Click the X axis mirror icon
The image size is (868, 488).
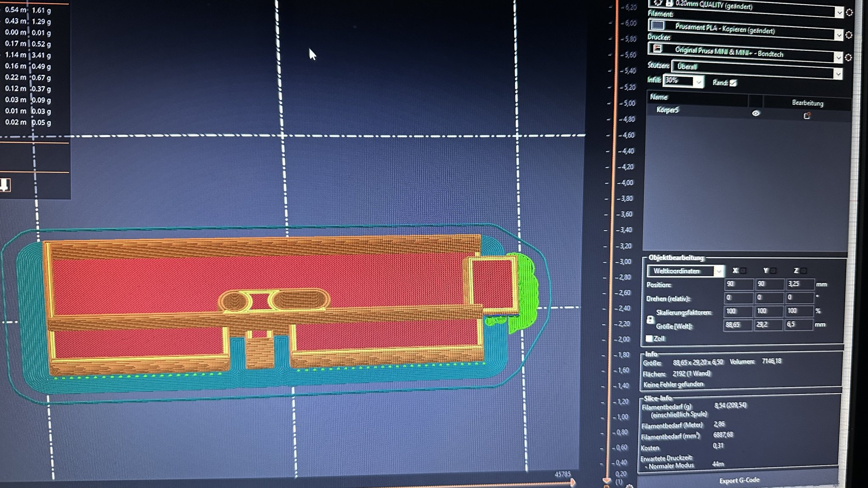(743, 270)
